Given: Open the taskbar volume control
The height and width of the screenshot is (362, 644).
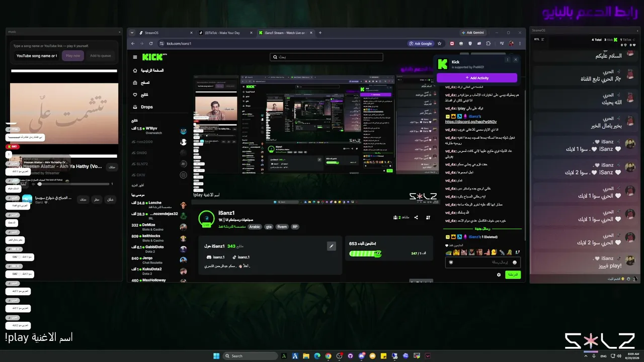Looking at the screenshot, I should pos(618,356).
